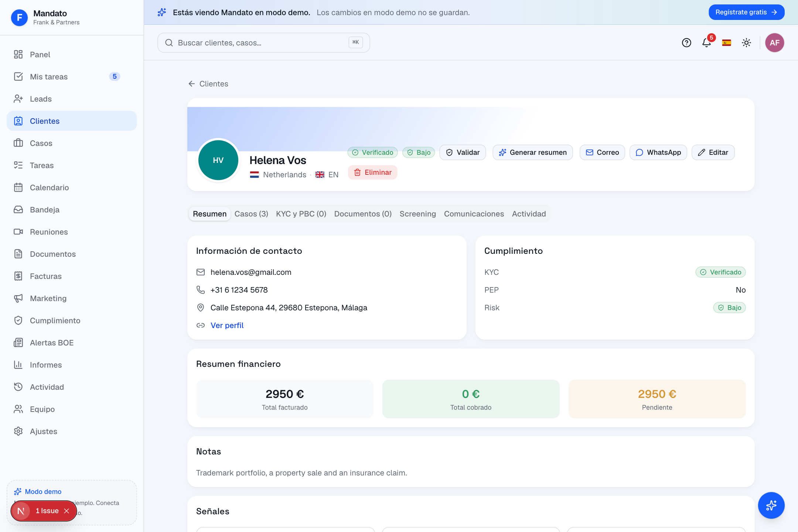Viewport: 798px width, 532px height.
Task: Click address Calle Estepona 44 text
Action: 289,308
